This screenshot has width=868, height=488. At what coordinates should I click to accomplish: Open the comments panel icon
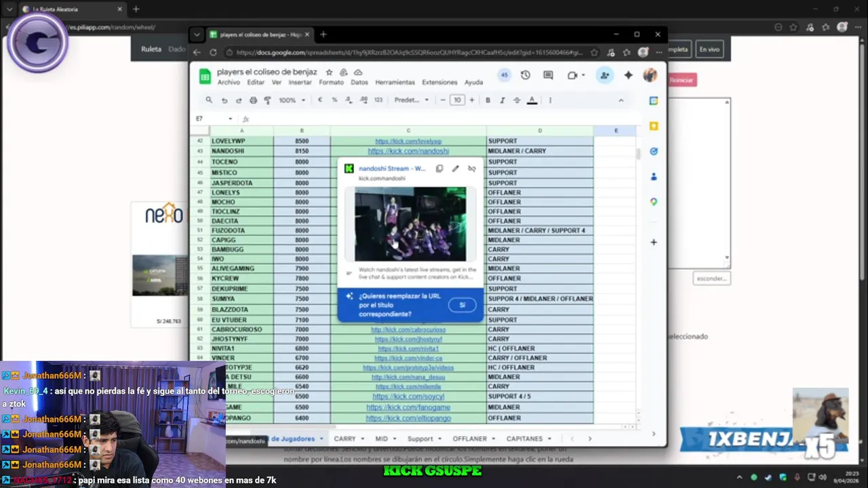548,75
